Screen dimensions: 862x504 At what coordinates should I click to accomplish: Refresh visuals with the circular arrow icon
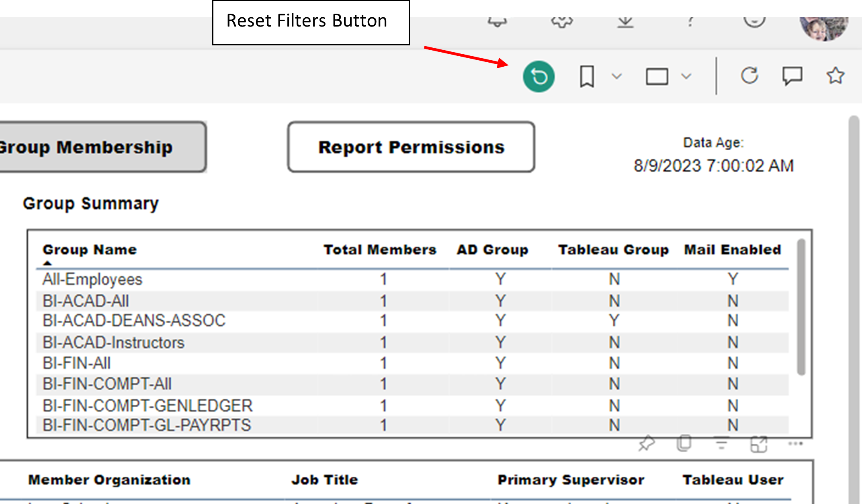coord(749,75)
